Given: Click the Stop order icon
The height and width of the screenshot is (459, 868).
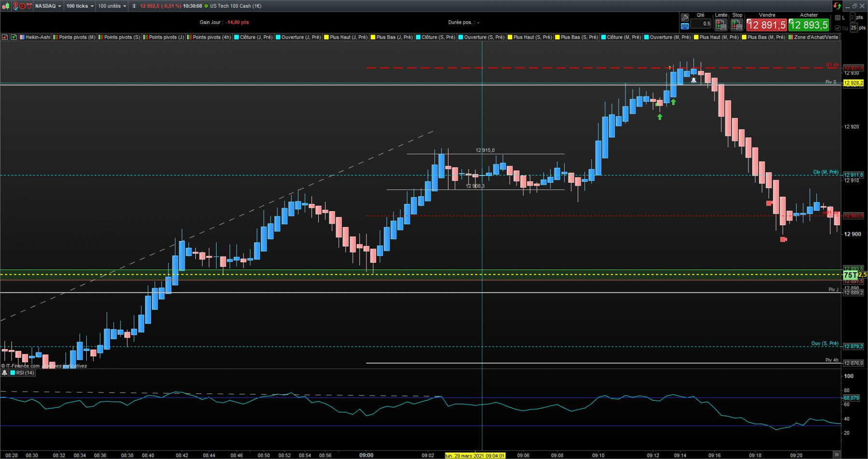Looking at the screenshot, I should click(737, 24).
